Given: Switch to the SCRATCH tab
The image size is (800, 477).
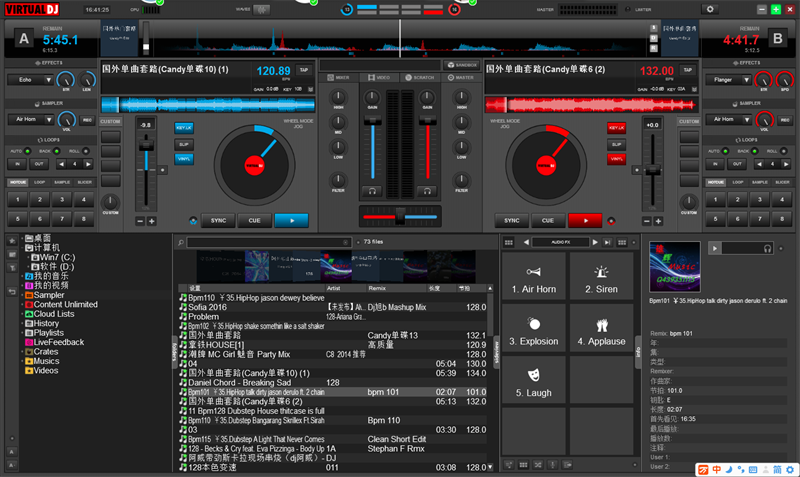Looking at the screenshot, I should coord(420,78).
